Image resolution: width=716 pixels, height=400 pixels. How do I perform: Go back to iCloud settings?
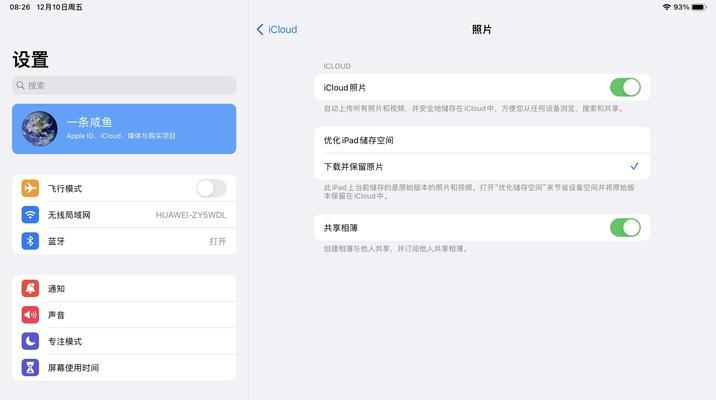(x=277, y=30)
